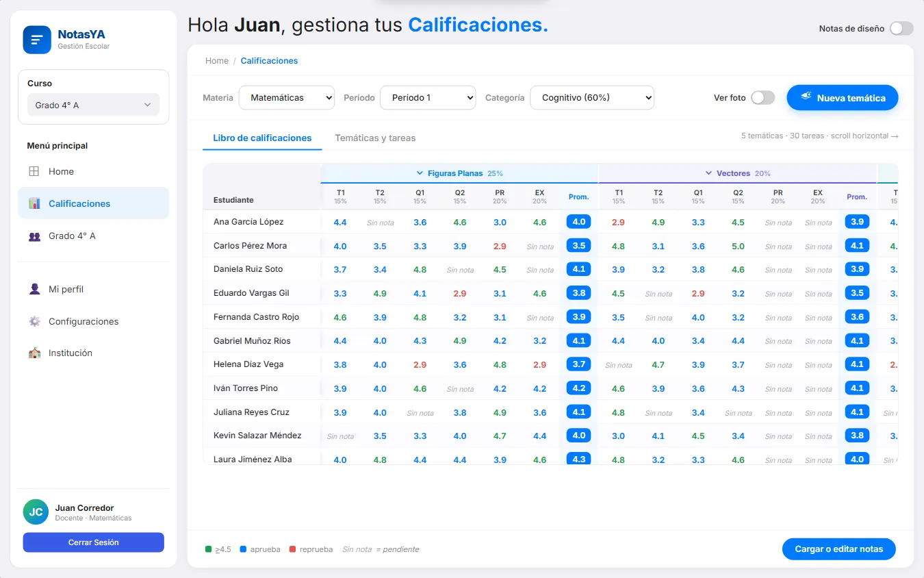
Task: Click Laura Jiménez Alba's Figuras Planas Prom. 4.3
Action: pyautogui.click(x=579, y=459)
